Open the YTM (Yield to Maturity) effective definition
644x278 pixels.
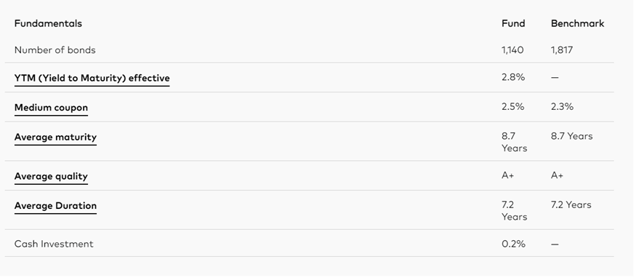[x=92, y=78]
